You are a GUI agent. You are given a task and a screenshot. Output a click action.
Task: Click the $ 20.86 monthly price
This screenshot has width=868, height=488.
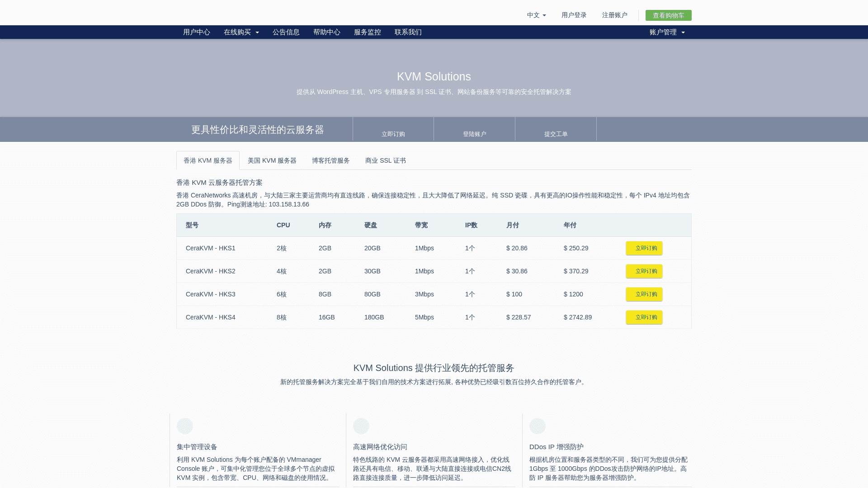517,248
